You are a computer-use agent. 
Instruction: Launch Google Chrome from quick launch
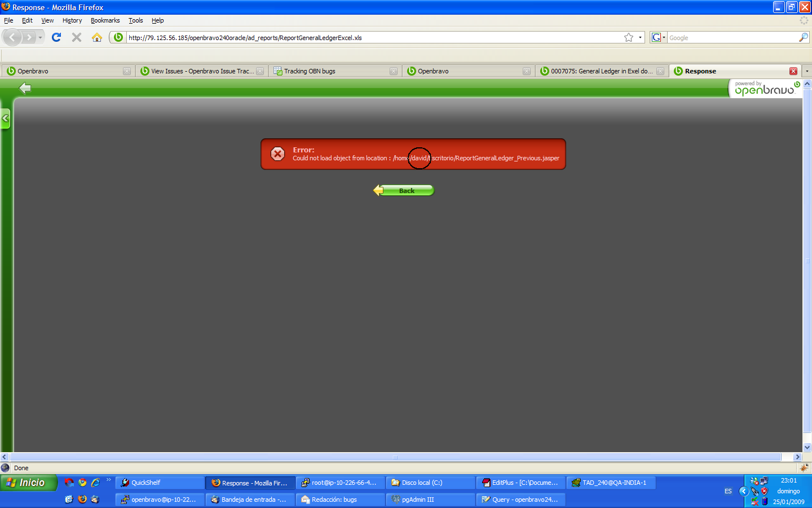82,483
